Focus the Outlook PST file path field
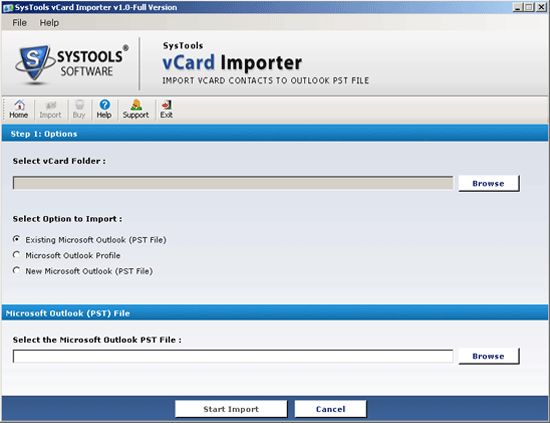 click(233, 356)
